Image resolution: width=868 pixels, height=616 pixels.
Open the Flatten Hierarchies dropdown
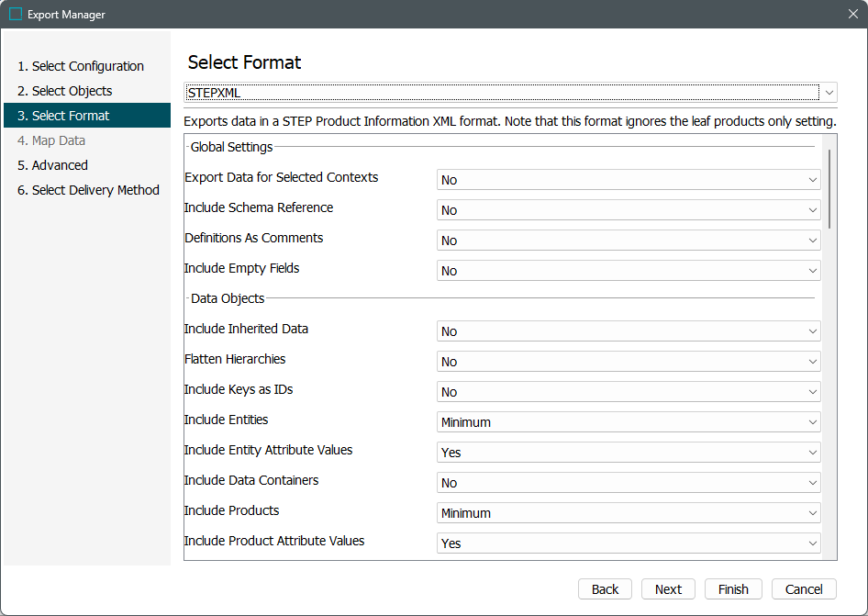coord(629,362)
